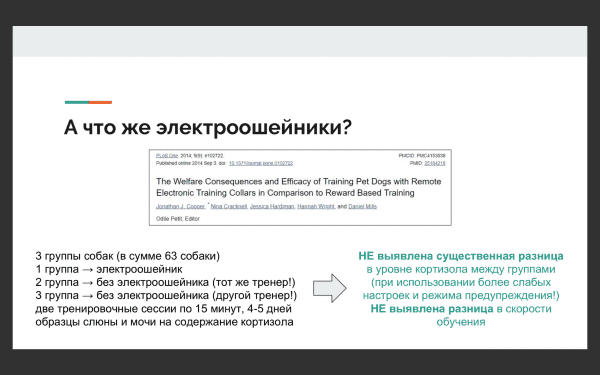This screenshot has height=375, width=600.
Task: Click the 'Published online 2014 Sep 3' text
Action: 186,163
